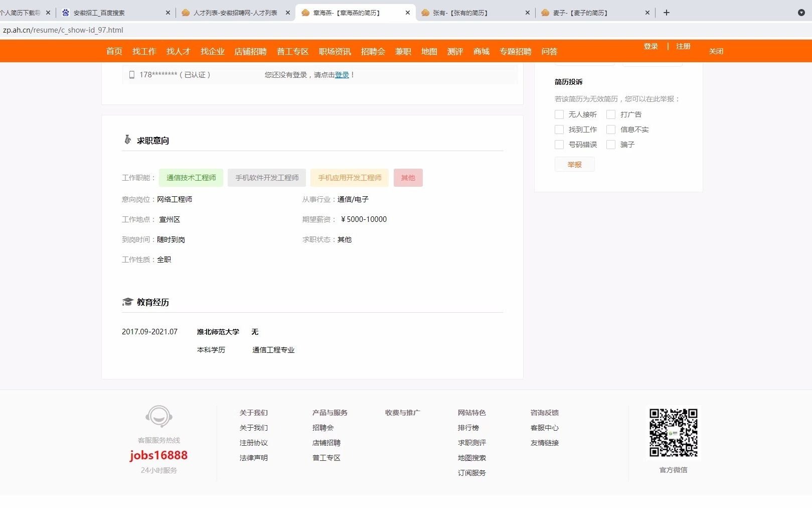The height and width of the screenshot is (508, 812).
Task: Open 招聘会 navigation item
Action: point(373,51)
